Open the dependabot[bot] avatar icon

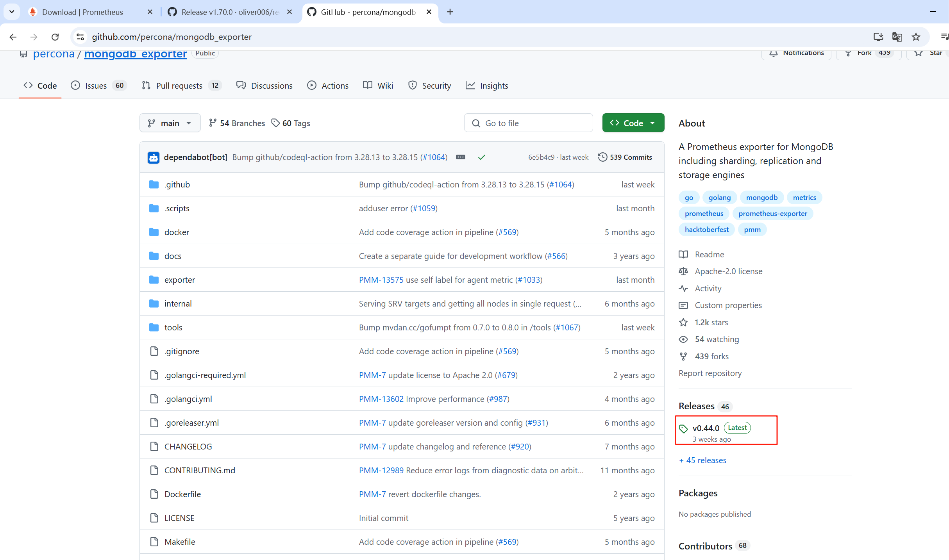[x=154, y=157]
